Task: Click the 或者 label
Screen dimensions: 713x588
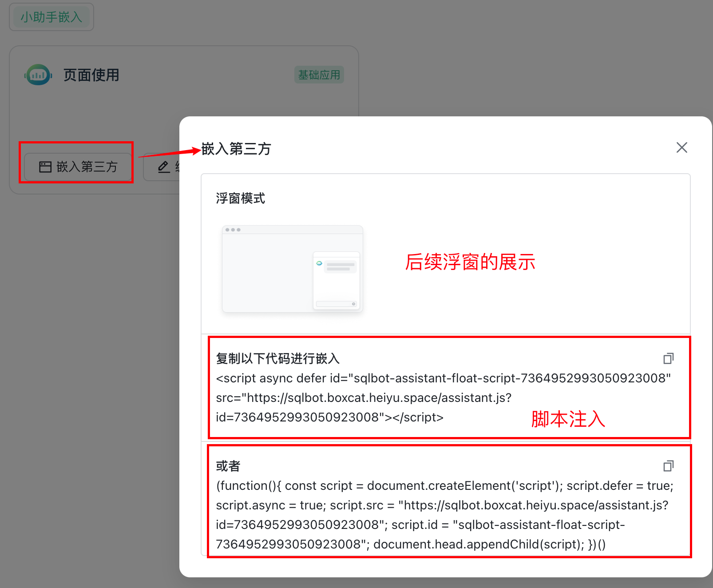Action: 228,466
